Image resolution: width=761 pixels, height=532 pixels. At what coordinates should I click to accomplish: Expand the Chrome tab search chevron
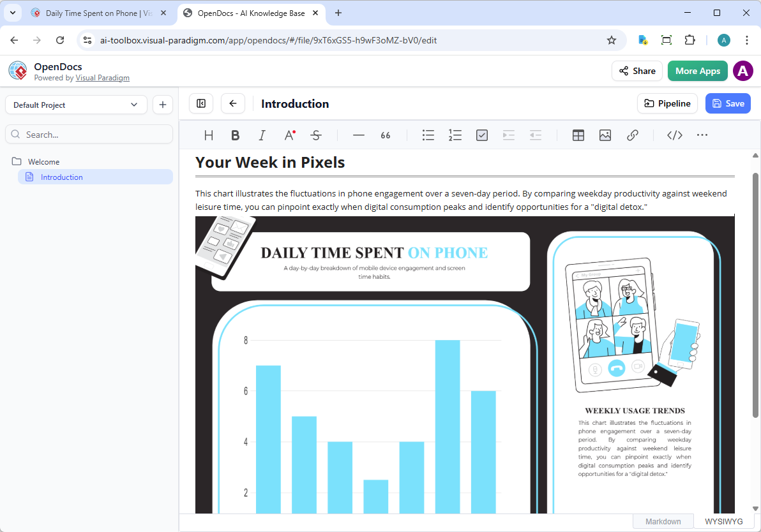13,13
